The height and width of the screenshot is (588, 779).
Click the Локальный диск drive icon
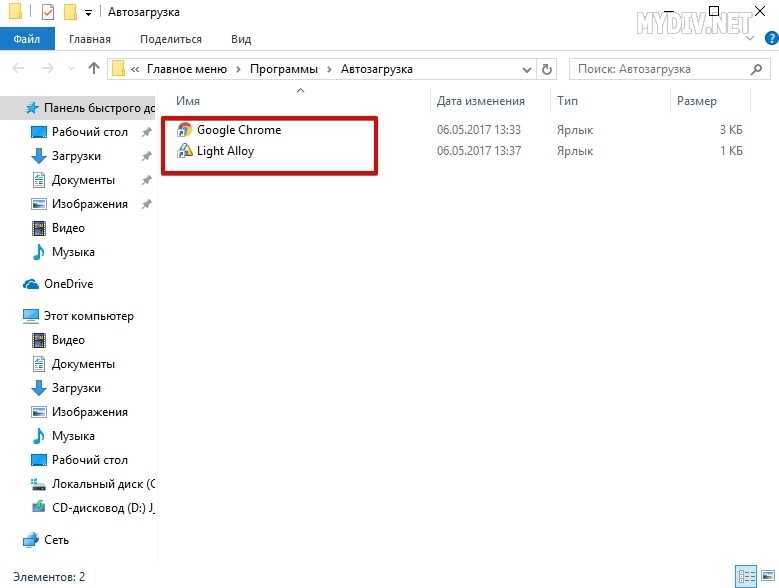click(x=38, y=484)
